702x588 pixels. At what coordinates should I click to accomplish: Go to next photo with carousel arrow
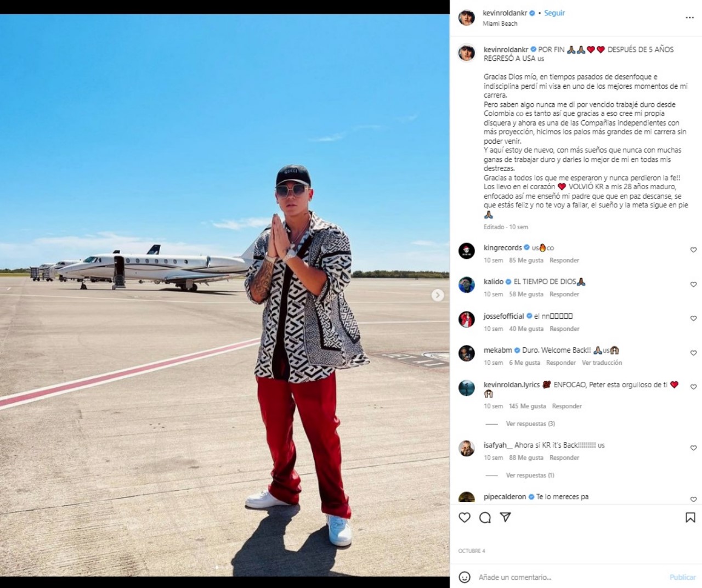438,295
